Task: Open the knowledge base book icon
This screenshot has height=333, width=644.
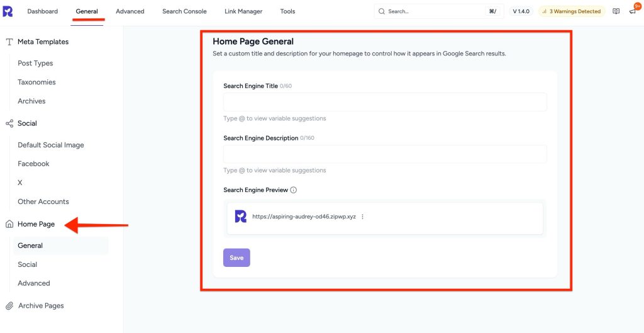Action: coord(616,11)
